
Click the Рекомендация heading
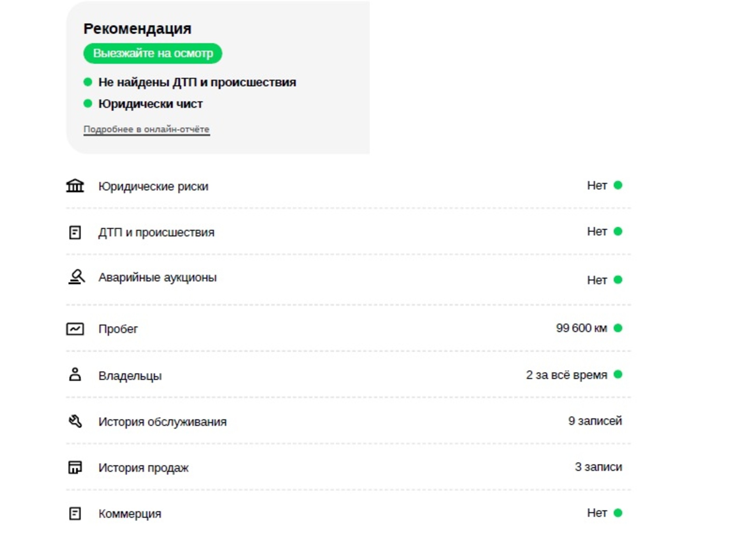click(x=137, y=29)
